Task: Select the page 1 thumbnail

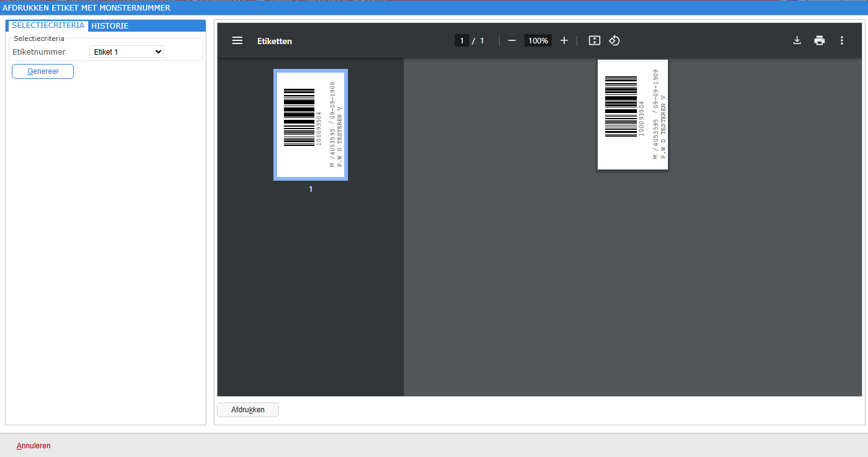Action: [x=311, y=125]
